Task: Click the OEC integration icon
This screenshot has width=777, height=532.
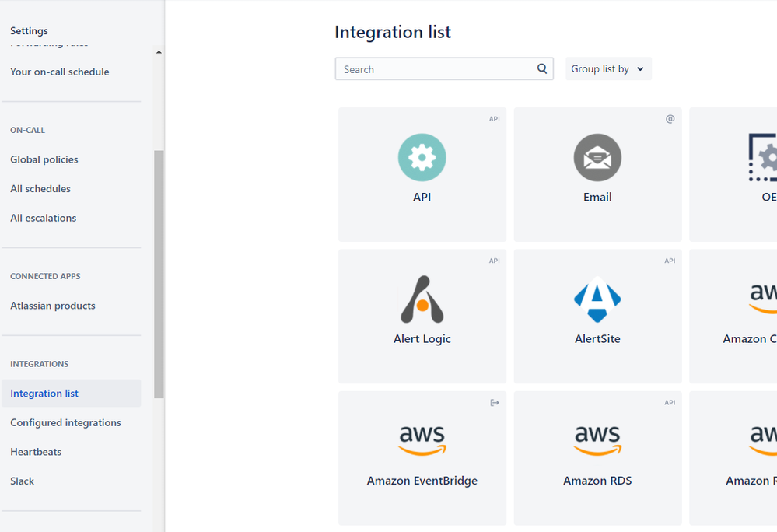Action: 763,158
